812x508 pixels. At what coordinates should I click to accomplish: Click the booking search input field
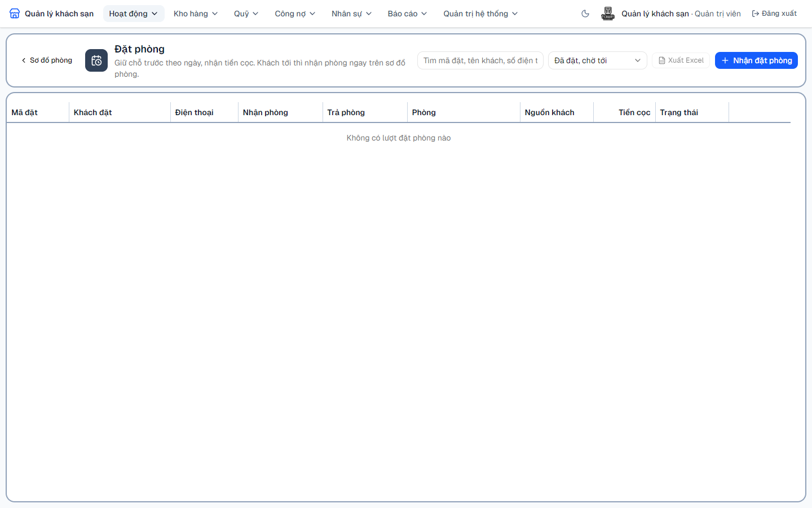click(x=480, y=60)
